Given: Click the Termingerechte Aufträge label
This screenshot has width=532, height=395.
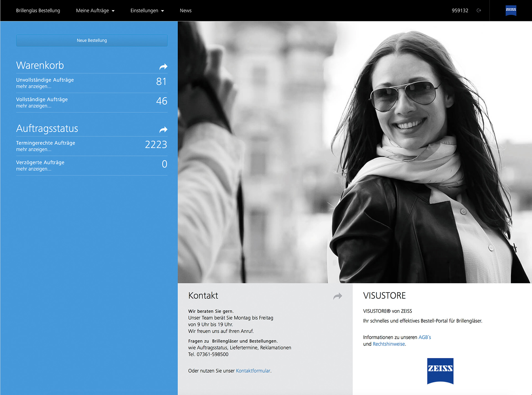Looking at the screenshot, I should click(46, 143).
